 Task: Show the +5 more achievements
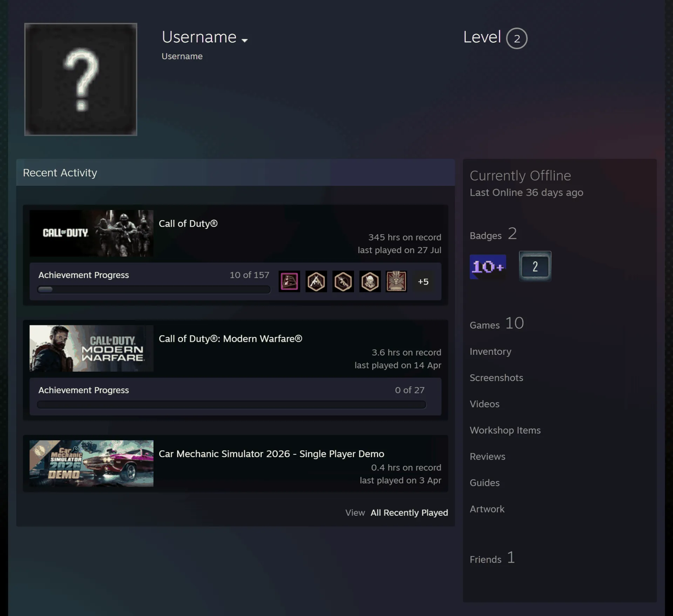click(x=423, y=282)
